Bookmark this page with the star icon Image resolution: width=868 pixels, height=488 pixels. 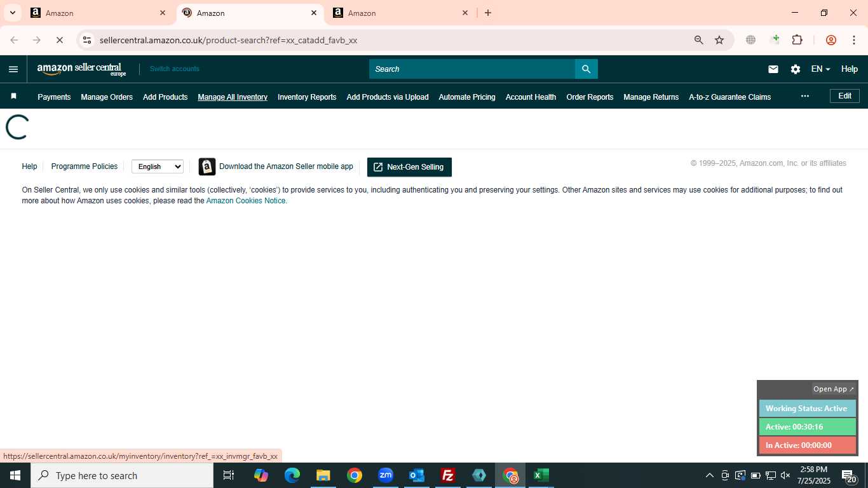719,40
